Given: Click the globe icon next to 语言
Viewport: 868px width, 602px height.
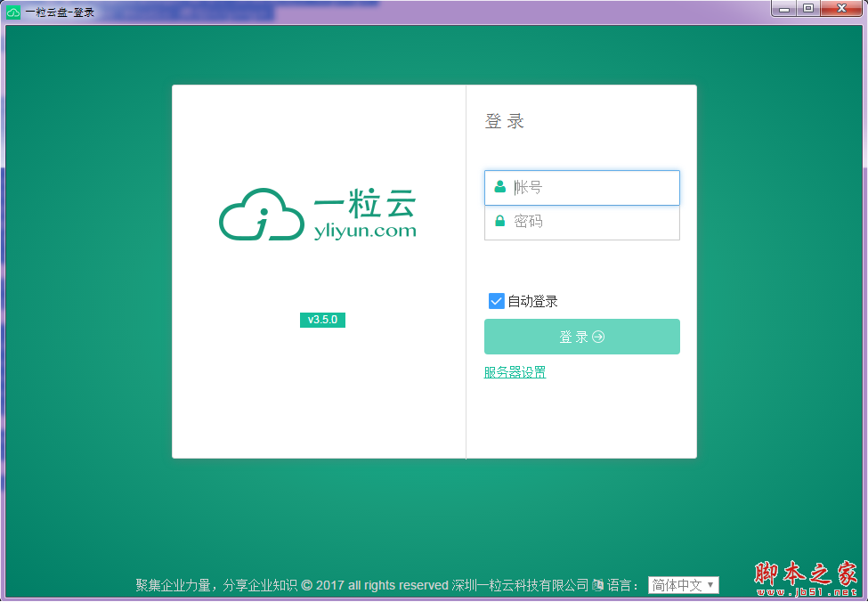Looking at the screenshot, I should point(596,585).
